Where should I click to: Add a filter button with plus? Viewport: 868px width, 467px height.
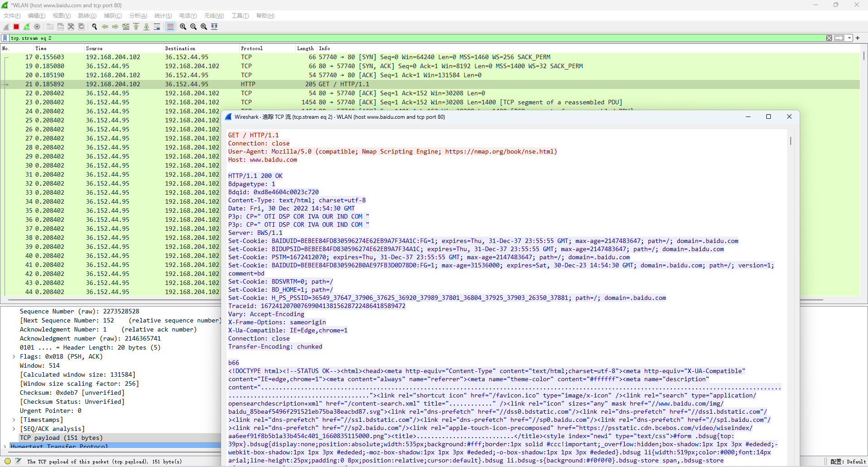click(858, 38)
